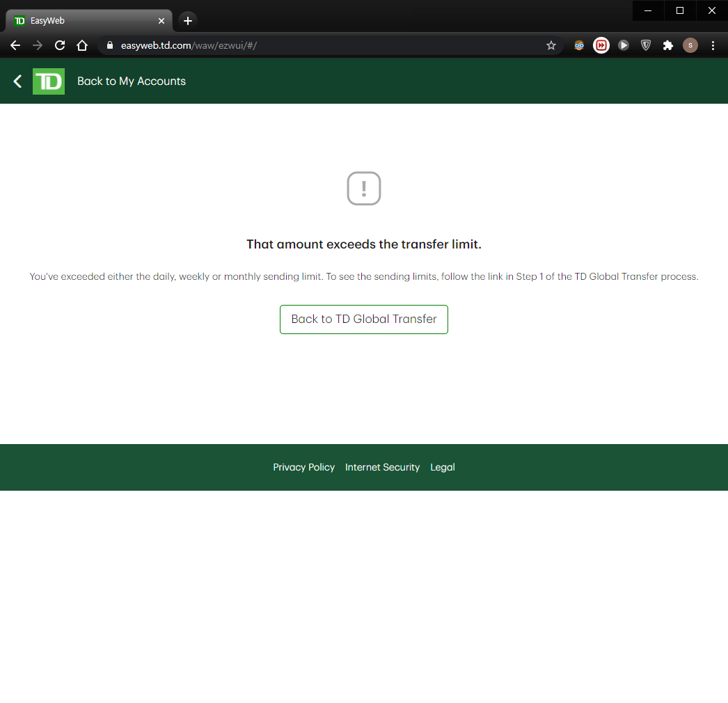This screenshot has height=703, width=728.
Task: Open the Chrome three-dot menu
Action: [713, 45]
